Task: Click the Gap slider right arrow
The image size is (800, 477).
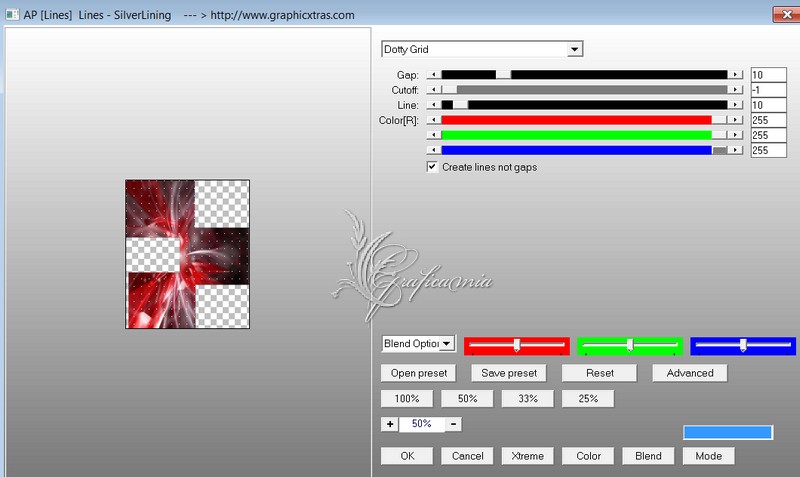Action: coord(735,74)
